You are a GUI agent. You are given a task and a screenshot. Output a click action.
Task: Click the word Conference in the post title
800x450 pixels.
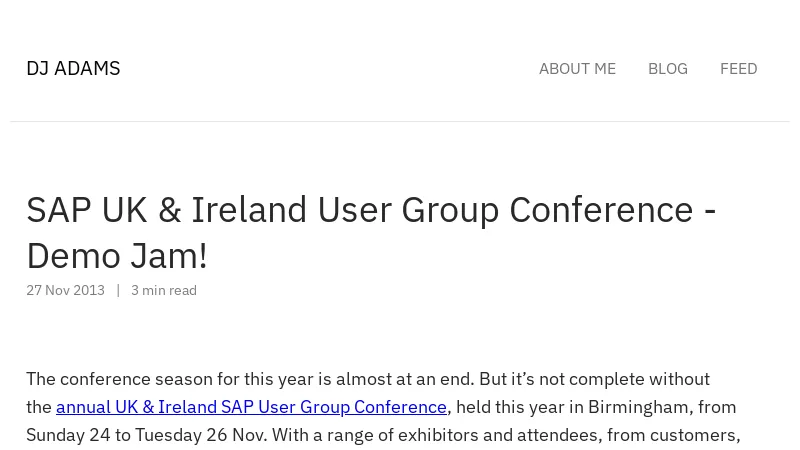pyautogui.click(x=601, y=210)
